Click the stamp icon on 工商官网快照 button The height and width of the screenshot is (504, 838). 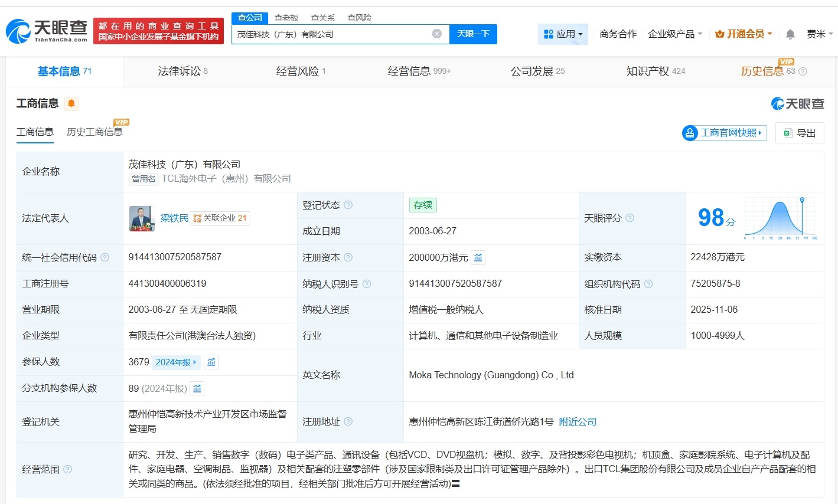(689, 133)
